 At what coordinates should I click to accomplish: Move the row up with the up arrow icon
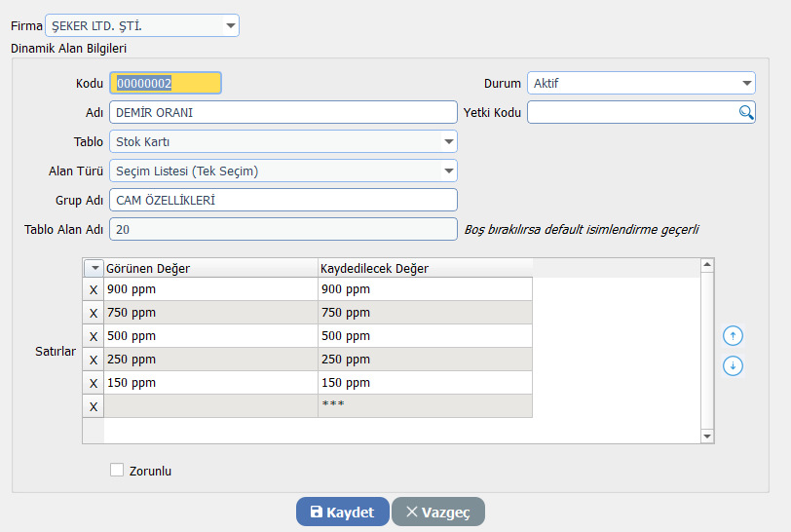coord(734,336)
